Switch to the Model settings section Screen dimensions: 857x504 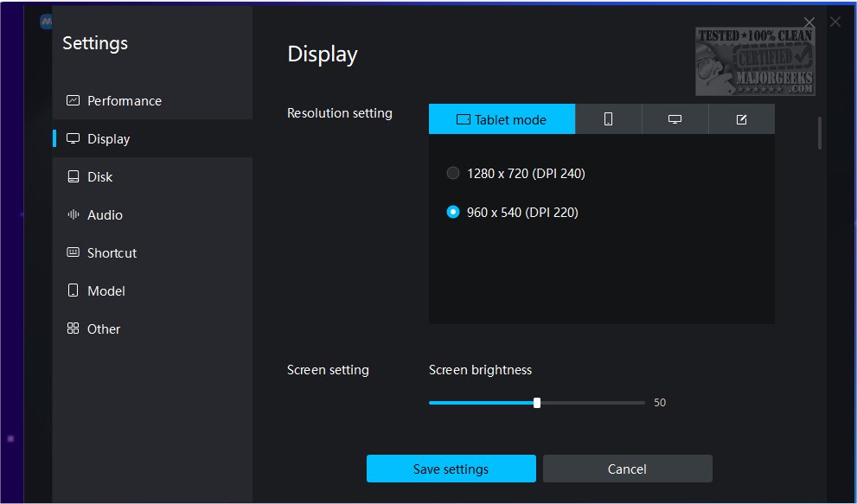[152, 290]
